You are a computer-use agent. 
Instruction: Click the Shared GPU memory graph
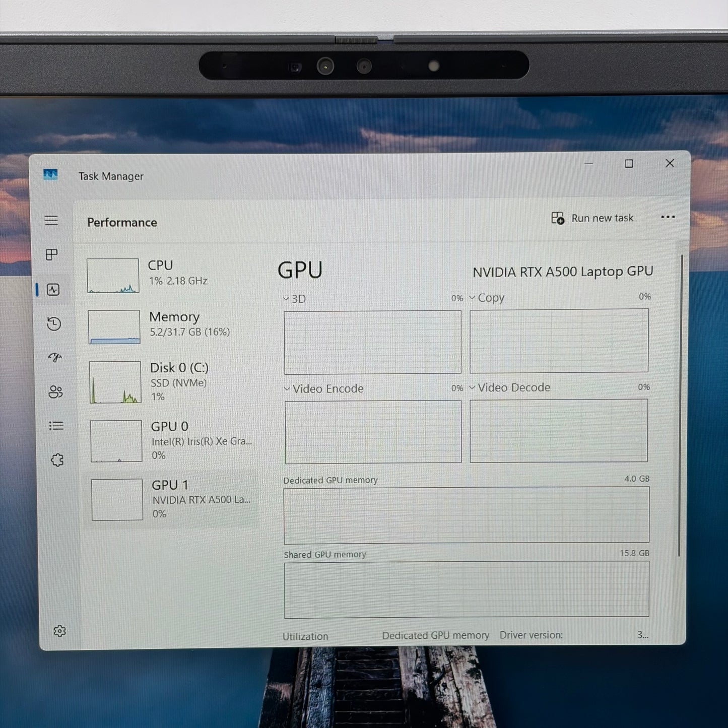click(x=467, y=589)
